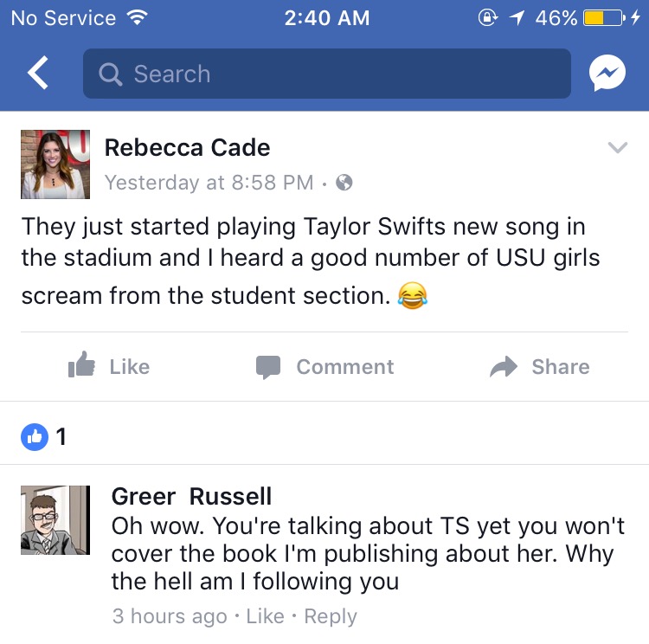Tap the laughing-crying emoji in the post

point(412,296)
